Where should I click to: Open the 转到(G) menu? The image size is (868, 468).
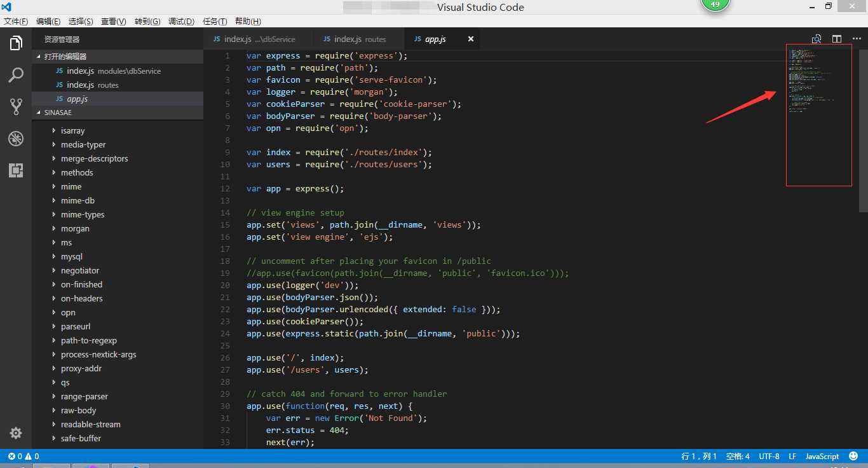pos(147,21)
